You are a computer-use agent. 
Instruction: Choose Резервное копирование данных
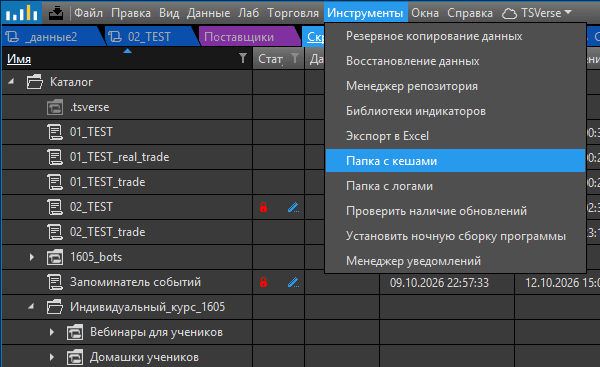pos(455,36)
